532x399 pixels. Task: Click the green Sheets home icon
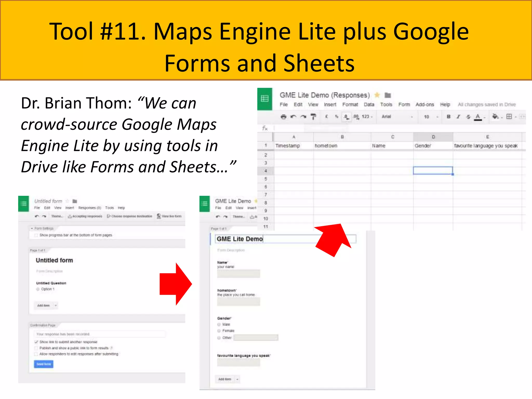click(x=265, y=99)
